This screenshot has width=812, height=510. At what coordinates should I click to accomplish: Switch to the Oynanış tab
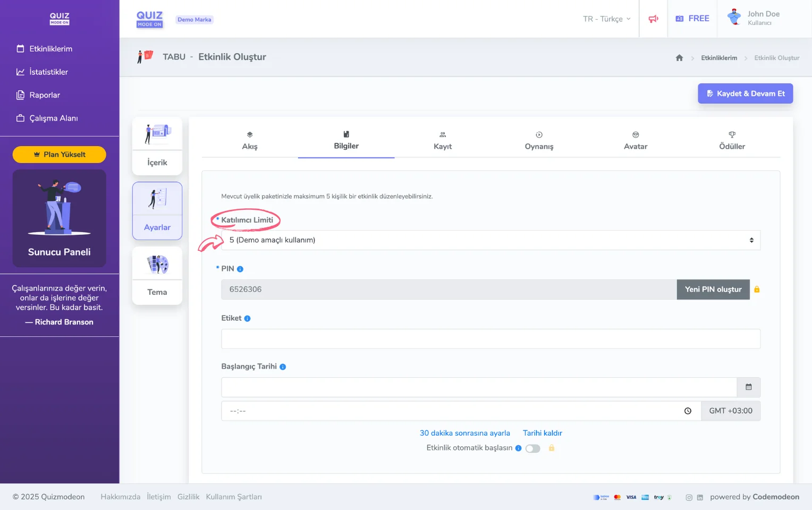click(539, 141)
